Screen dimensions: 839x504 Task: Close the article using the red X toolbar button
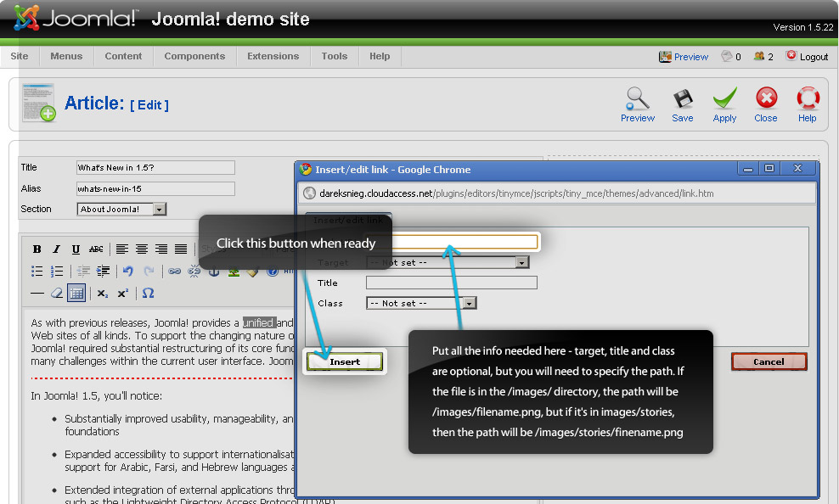click(766, 104)
